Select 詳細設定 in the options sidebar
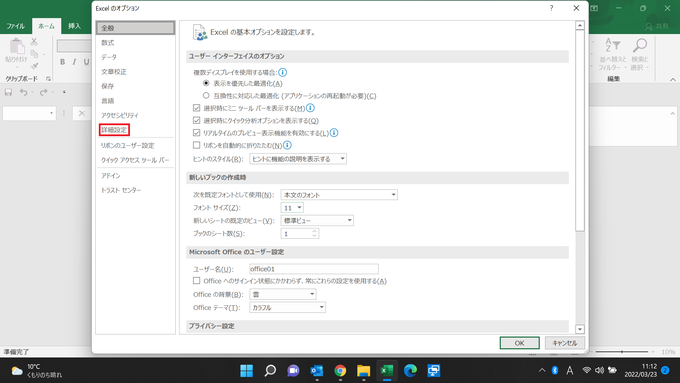This screenshot has height=383, width=680. point(114,130)
